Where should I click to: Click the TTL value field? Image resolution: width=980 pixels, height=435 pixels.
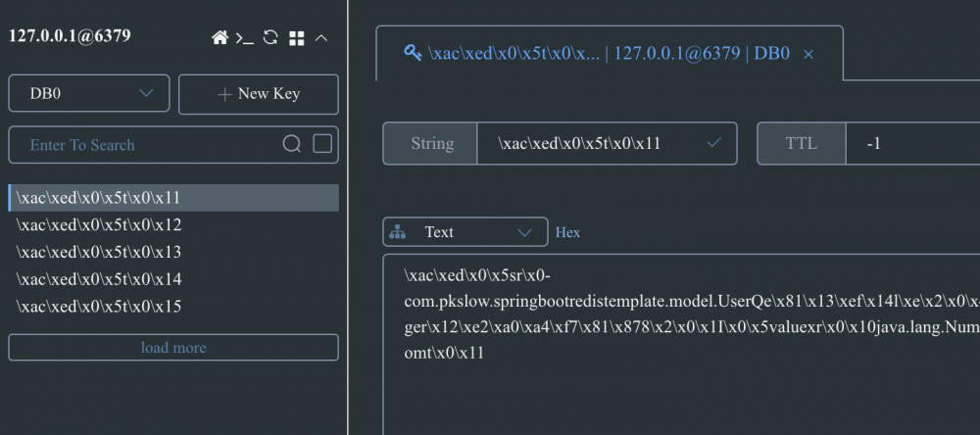(911, 144)
